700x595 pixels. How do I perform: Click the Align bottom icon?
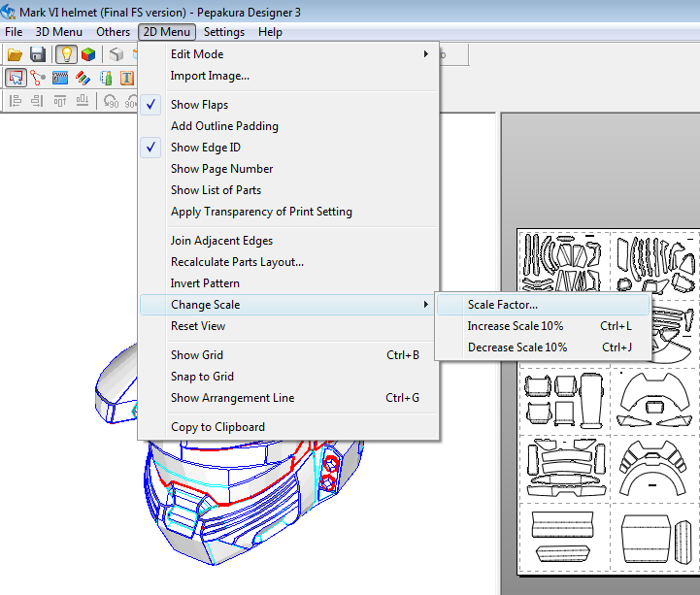point(83,101)
